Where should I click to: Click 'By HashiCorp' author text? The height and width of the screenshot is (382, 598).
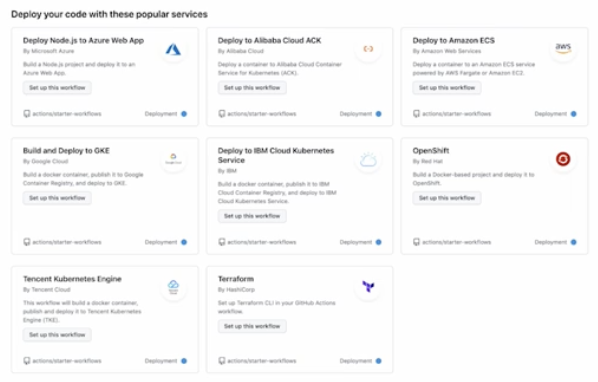236,289
